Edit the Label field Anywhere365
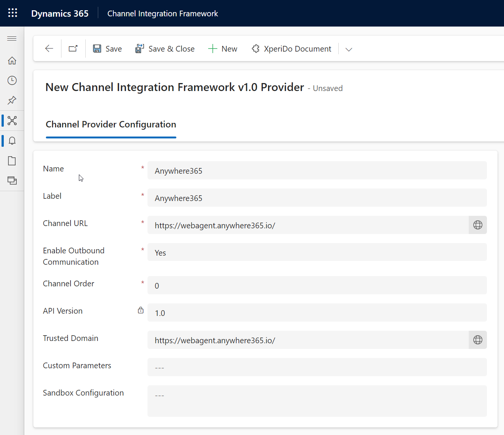 (317, 198)
